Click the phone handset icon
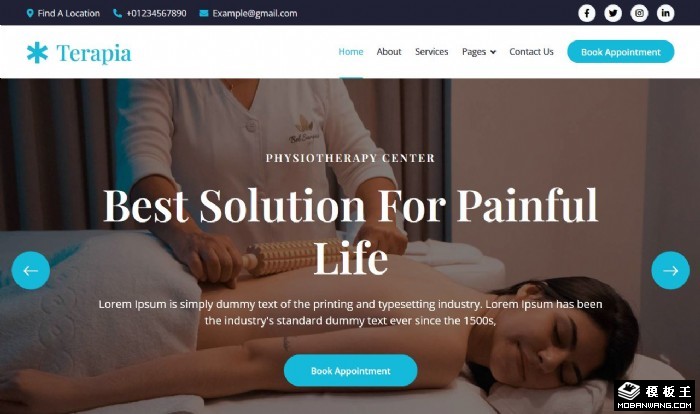The width and height of the screenshot is (700, 414). tap(117, 13)
